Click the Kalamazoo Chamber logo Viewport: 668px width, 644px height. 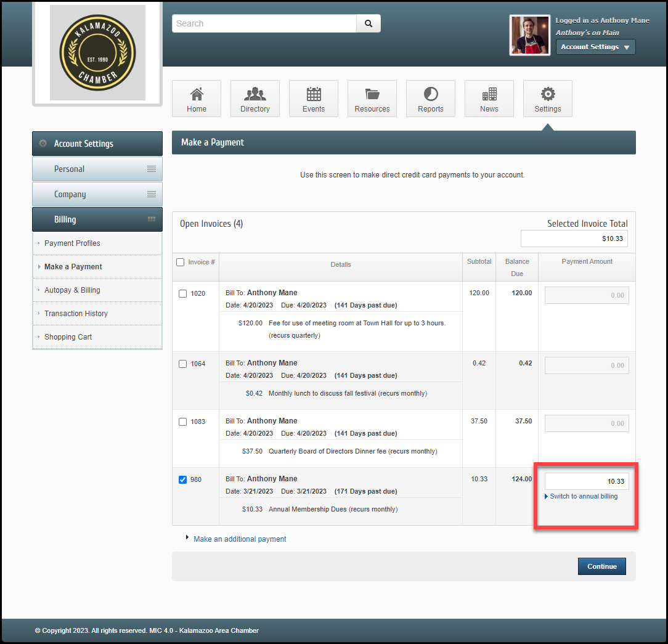click(97, 52)
